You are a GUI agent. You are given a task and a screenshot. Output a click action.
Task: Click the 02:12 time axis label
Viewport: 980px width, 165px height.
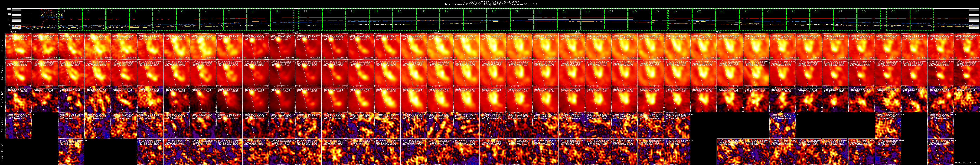coord(154,32)
